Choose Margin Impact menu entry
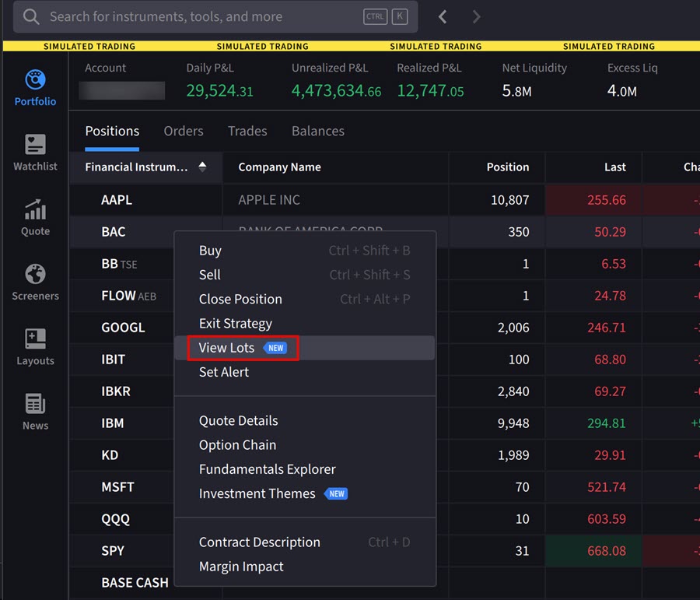 click(241, 567)
